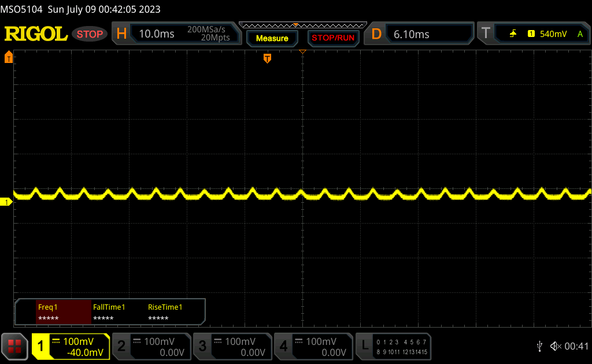
Task: Click channel 4 coupling icon
Action: 299,341
